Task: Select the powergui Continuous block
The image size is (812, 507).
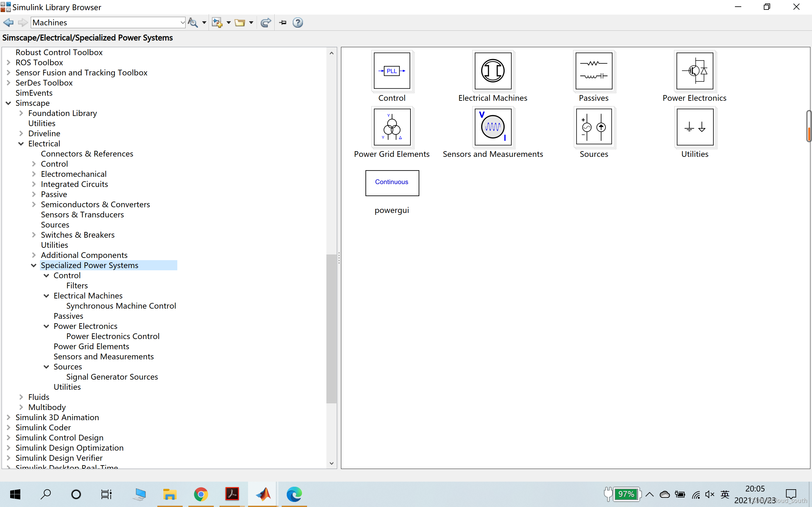Action: pyautogui.click(x=392, y=183)
